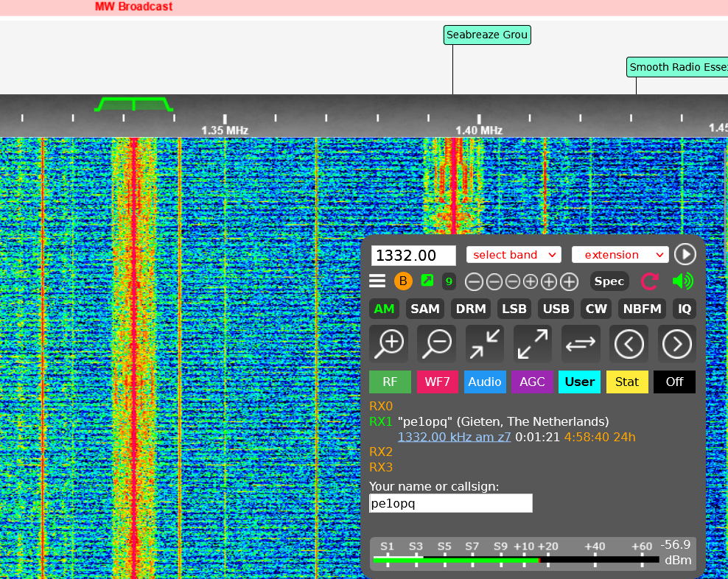Open the 1332.00 kHz am z7 link
This screenshot has width=728, height=579.
click(x=454, y=437)
